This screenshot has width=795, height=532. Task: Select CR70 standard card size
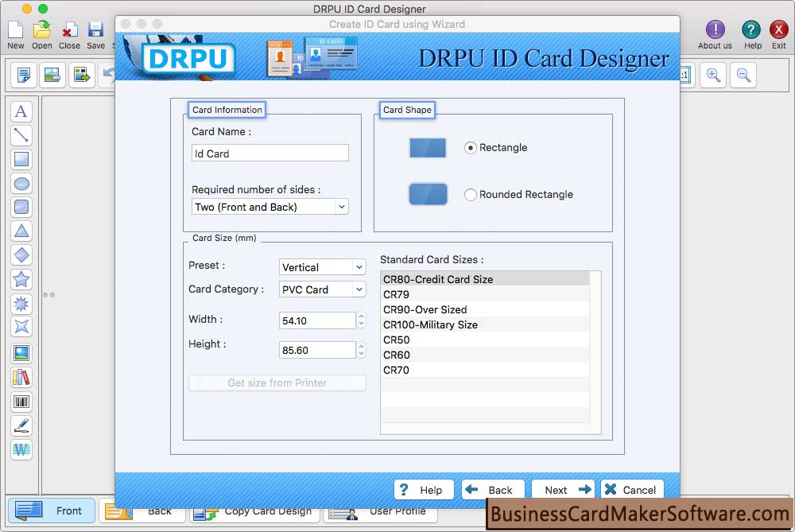point(485,371)
